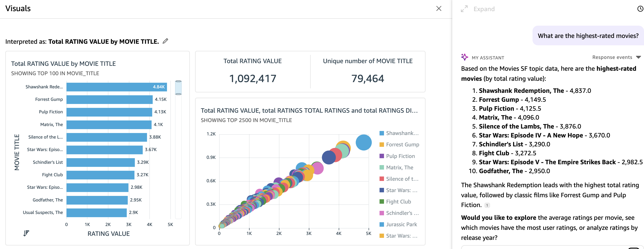Click the Schindler's List bar
Viewport: 644px width, 249px height.
pyautogui.click(x=101, y=162)
